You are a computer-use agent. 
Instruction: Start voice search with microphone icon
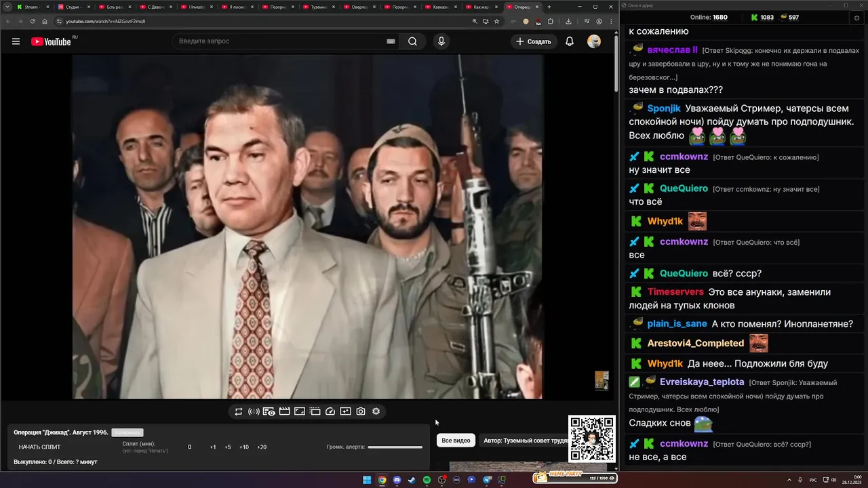pyautogui.click(x=441, y=41)
